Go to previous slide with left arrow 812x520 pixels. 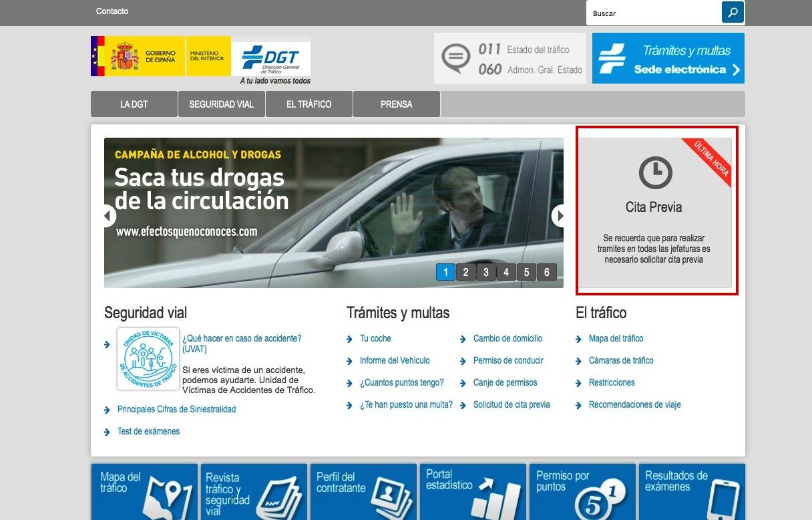[x=108, y=215]
